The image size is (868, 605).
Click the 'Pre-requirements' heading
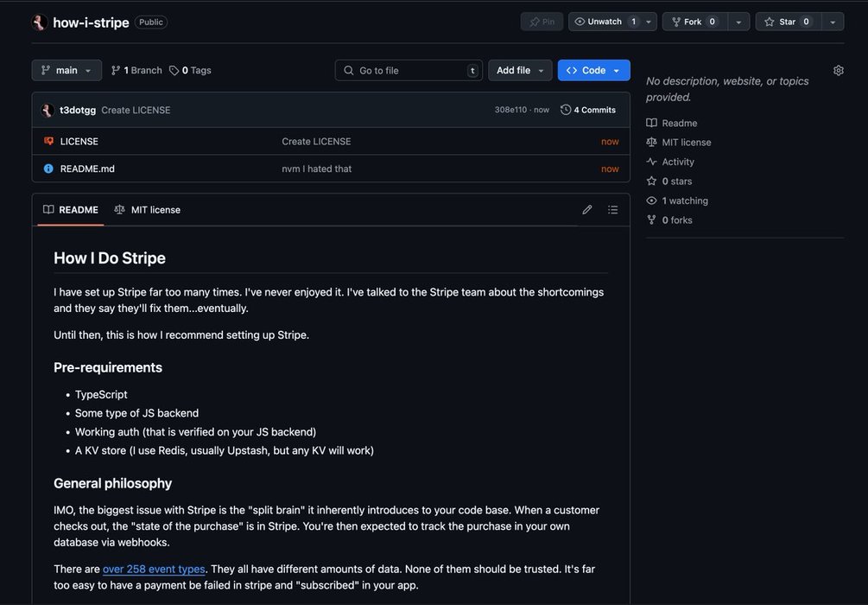108,367
